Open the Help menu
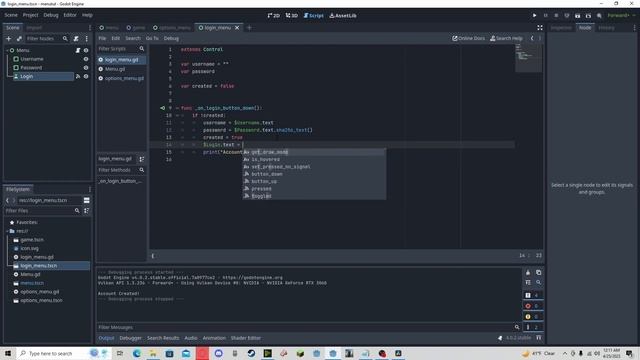 tap(87, 15)
